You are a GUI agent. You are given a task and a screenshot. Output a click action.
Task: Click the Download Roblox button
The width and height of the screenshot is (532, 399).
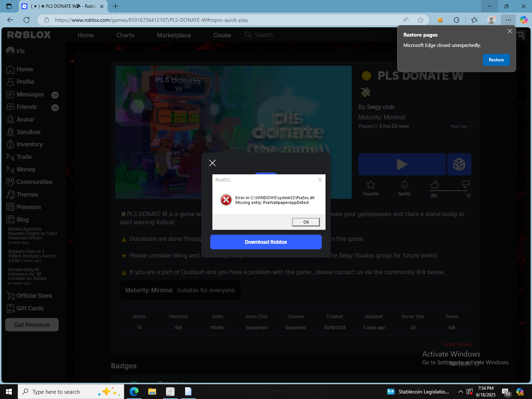tap(266, 242)
